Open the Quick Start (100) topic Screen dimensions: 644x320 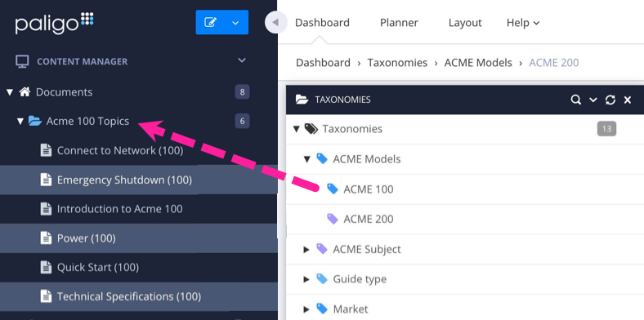click(x=98, y=268)
